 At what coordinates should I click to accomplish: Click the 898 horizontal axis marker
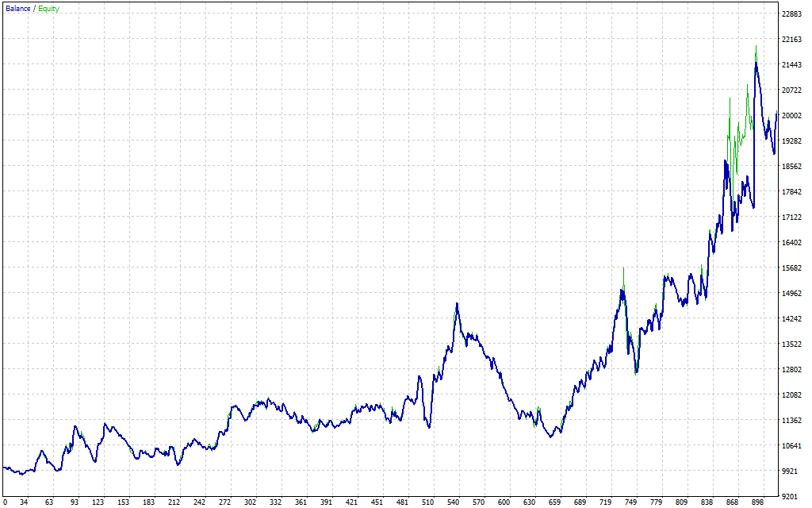(758, 502)
